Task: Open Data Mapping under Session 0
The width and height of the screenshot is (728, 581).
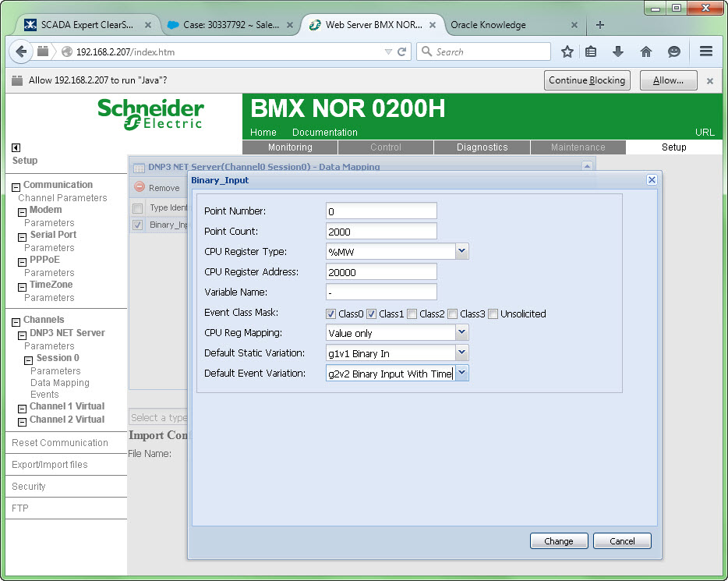Action: point(60,383)
